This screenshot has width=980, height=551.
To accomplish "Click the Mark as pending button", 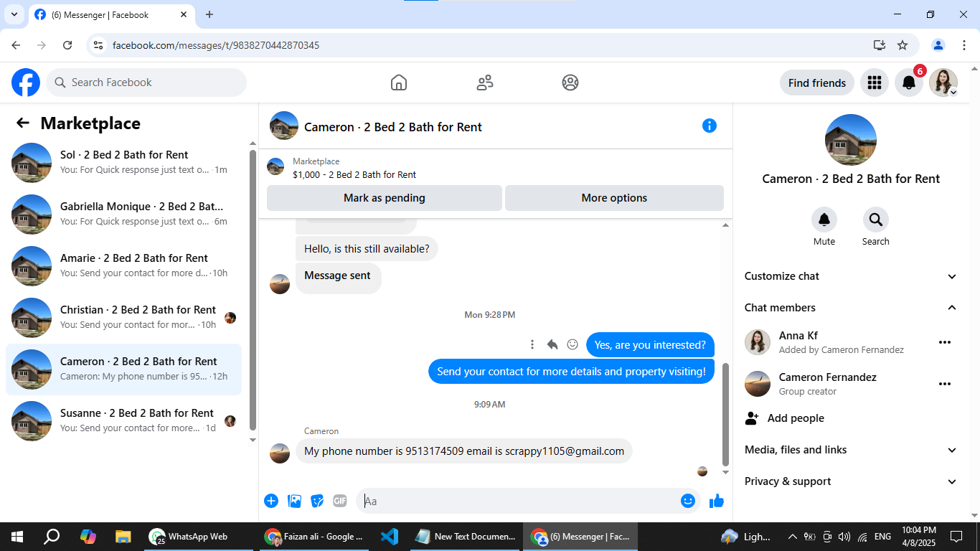I will pyautogui.click(x=385, y=198).
